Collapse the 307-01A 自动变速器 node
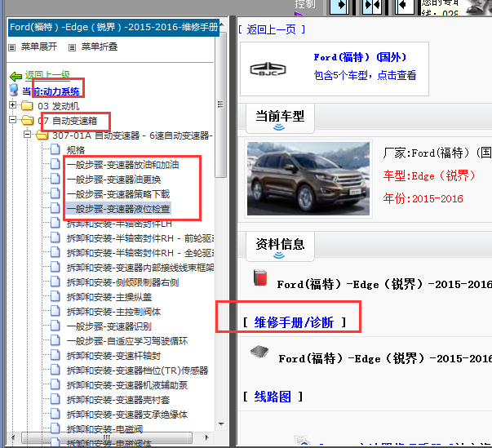This screenshot has height=448, width=492. (27, 135)
